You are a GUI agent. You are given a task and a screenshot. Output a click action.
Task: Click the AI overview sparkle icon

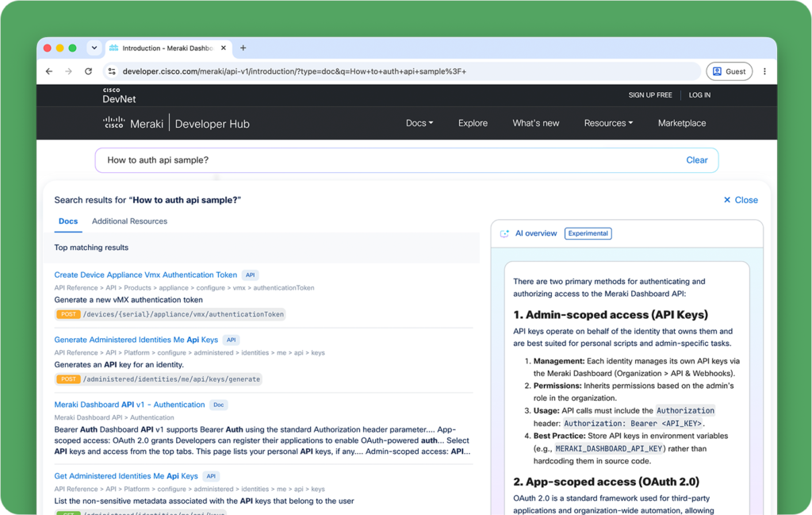click(504, 233)
